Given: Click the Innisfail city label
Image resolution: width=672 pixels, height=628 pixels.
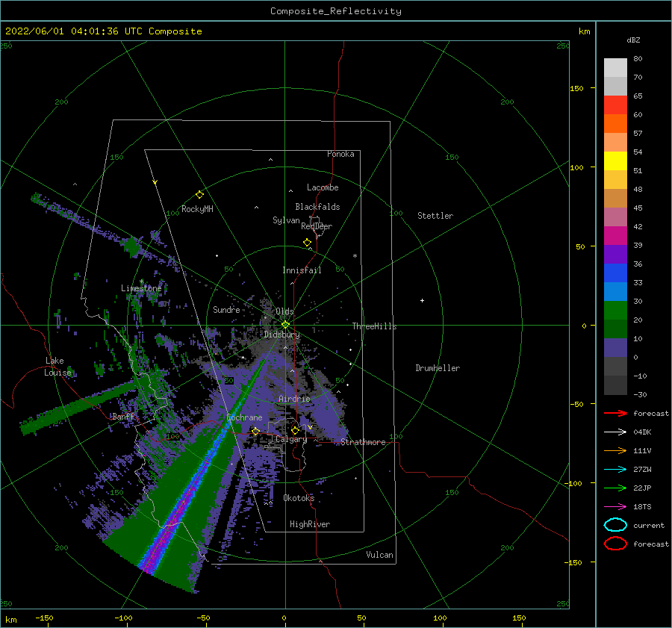Looking at the screenshot, I should coord(302,270).
